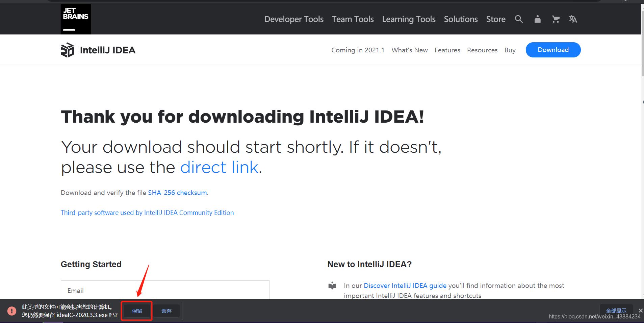The width and height of the screenshot is (644, 323).
Task: Click the user account icon
Action: [537, 19]
